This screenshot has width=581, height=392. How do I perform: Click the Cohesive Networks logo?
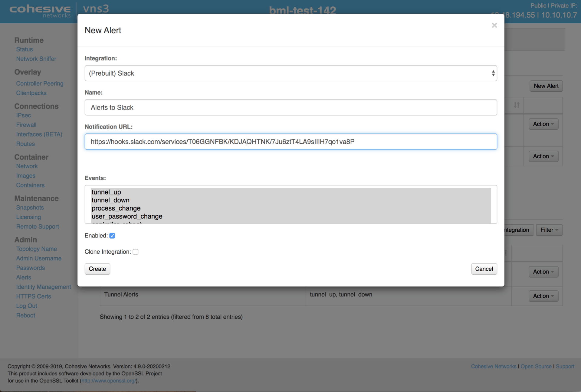click(40, 11)
